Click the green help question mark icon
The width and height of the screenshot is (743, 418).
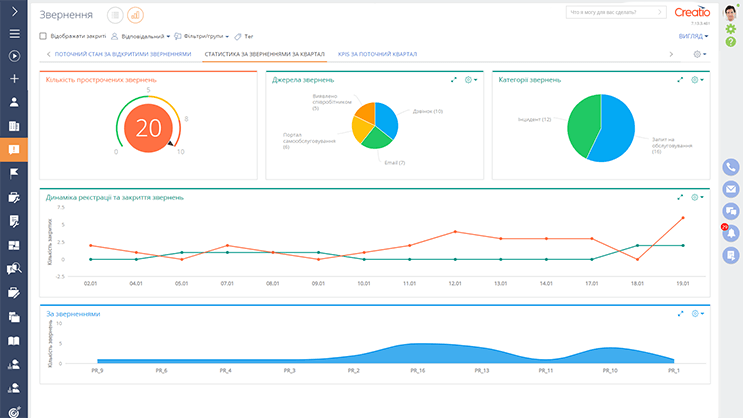click(731, 43)
